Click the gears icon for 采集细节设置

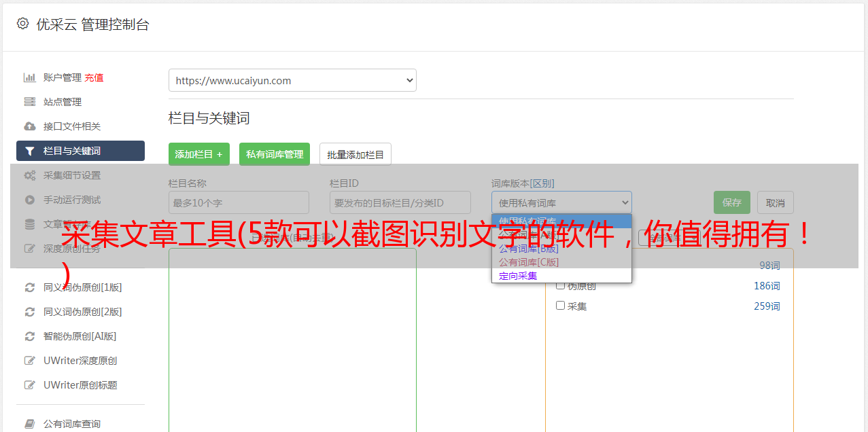(29, 175)
